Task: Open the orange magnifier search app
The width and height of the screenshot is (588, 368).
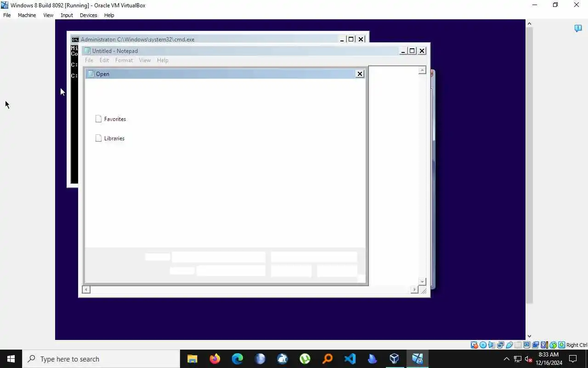Action: [x=327, y=359]
